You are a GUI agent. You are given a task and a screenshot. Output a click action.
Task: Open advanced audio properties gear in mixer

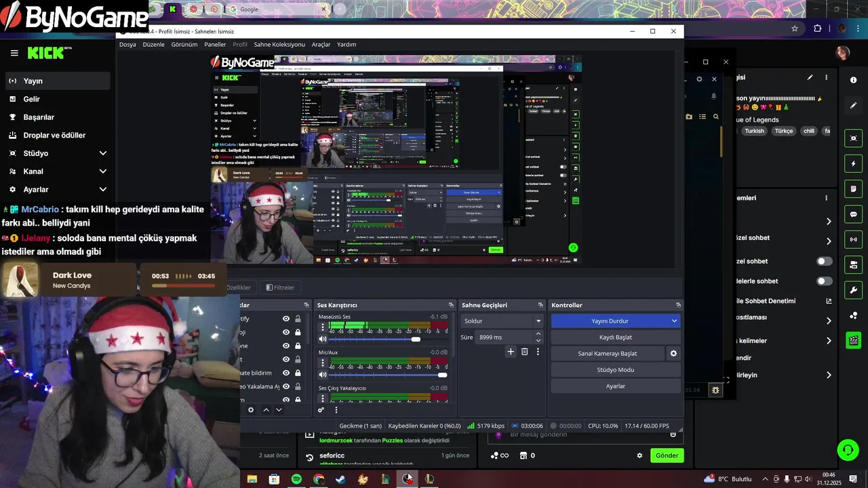pos(321,409)
